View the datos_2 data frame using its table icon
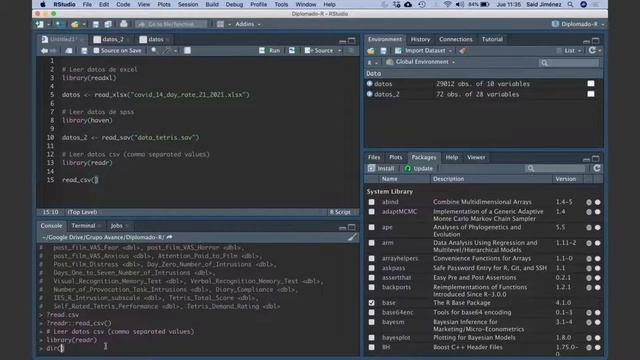This screenshot has width=640, height=360. (591, 94)
